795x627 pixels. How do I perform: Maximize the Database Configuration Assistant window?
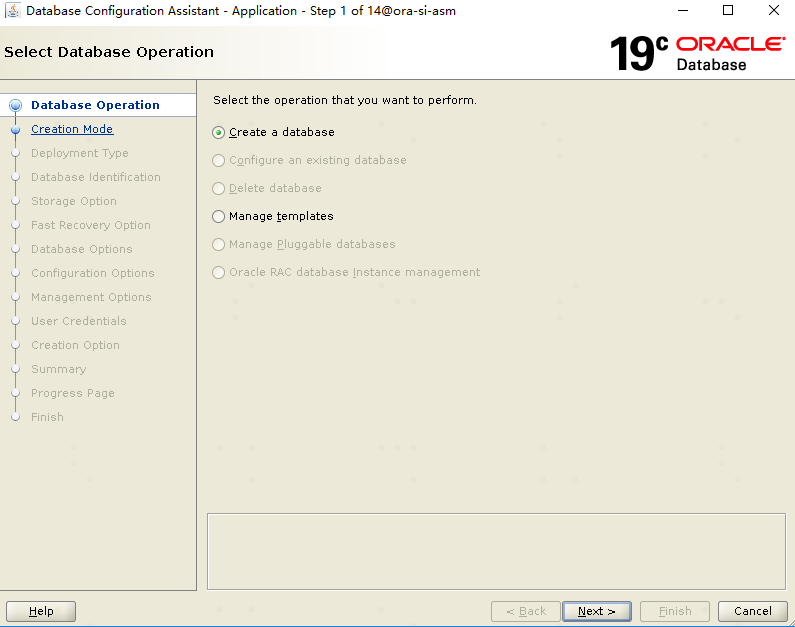pos(728,11)
